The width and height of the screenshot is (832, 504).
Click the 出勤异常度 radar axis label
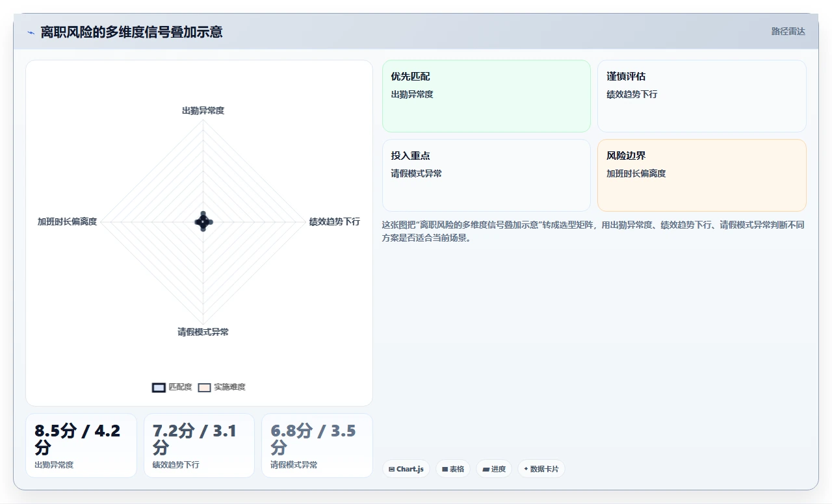(x=203, y=110)
